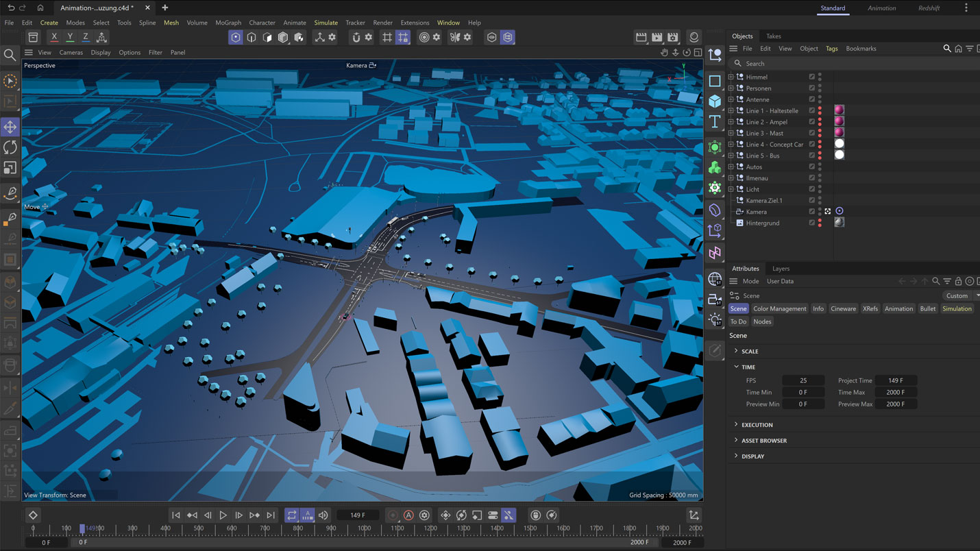The image size is (980, 551).
Task: Switch to the Takes tab
Action: pyautogui.click(x=774, y=36)
